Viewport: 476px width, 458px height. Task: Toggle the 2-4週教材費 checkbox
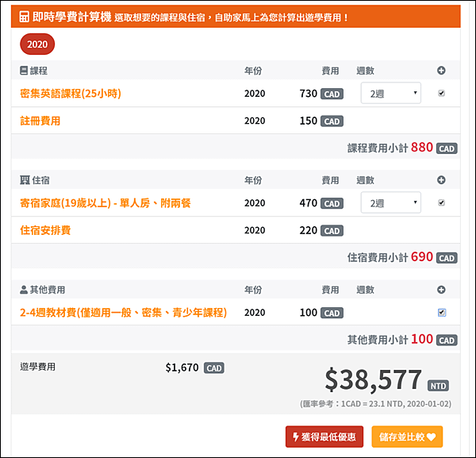click(x=442, y=312)
